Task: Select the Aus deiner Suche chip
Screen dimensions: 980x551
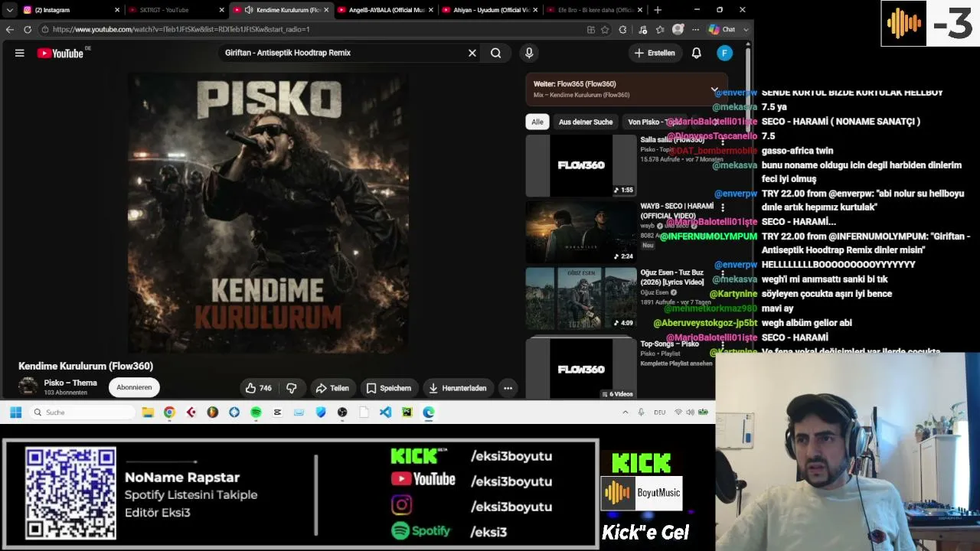Action: tap(586, 122)
